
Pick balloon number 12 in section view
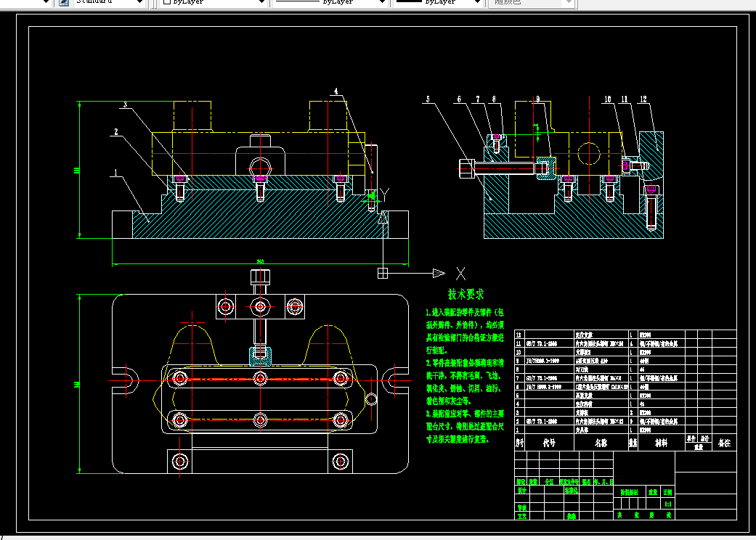pos(643,99)
